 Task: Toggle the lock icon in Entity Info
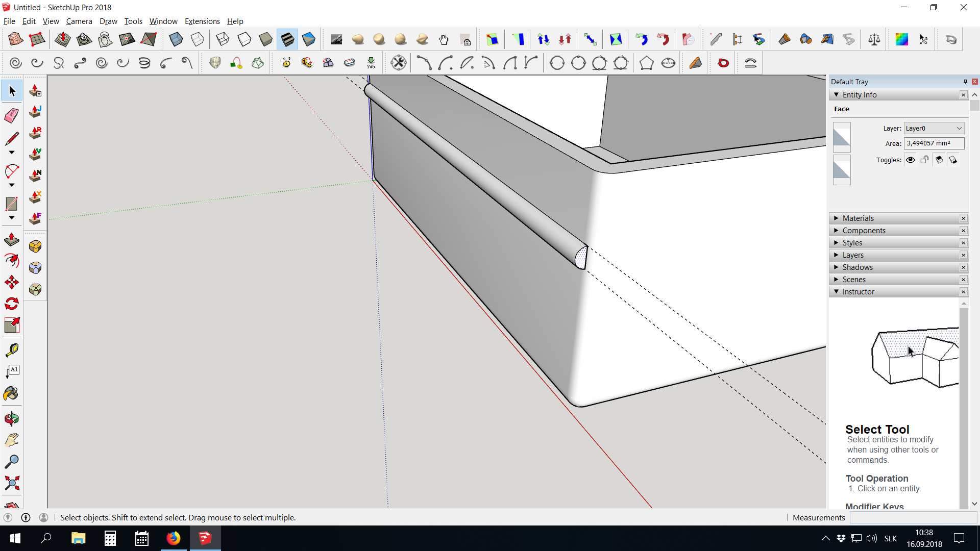pyautogui.click(x=924, y=160)
